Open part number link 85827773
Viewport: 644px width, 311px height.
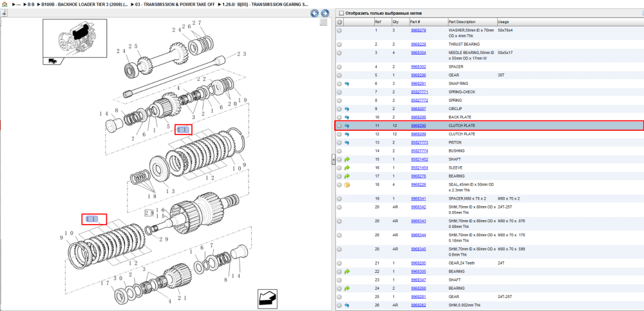(419, 142)
